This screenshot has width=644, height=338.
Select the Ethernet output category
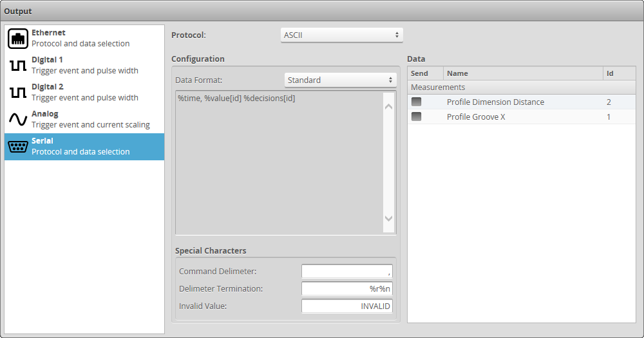(84, 39)
